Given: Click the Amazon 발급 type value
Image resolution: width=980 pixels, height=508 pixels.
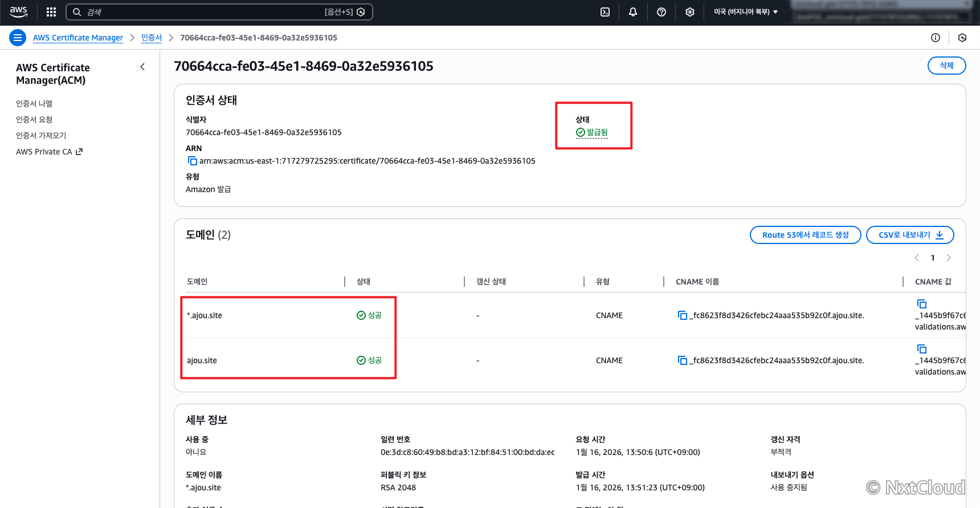Looking at the screenshot, I should 209,189.
